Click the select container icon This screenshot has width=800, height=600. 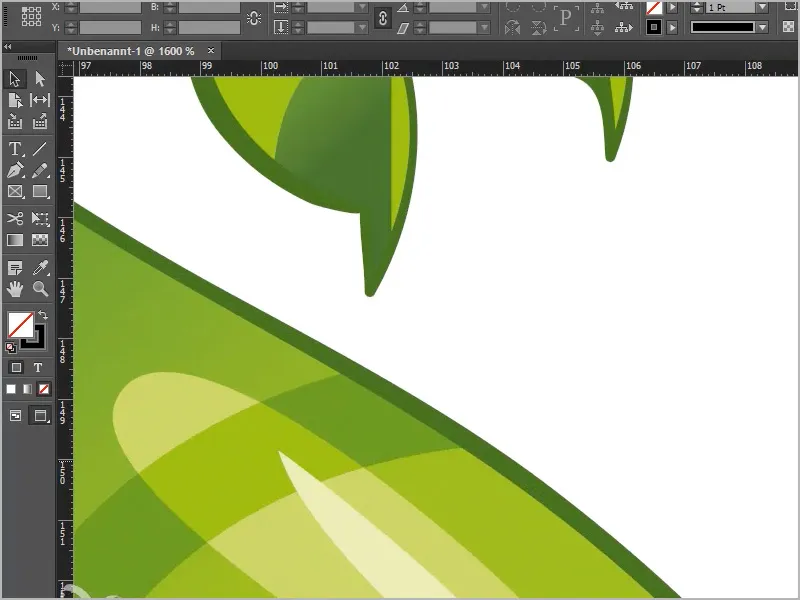point(597,7)
